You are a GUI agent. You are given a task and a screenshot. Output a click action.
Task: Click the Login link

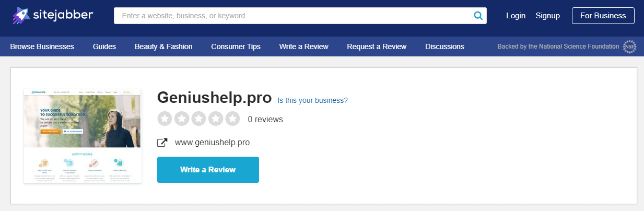coord(516,16)
